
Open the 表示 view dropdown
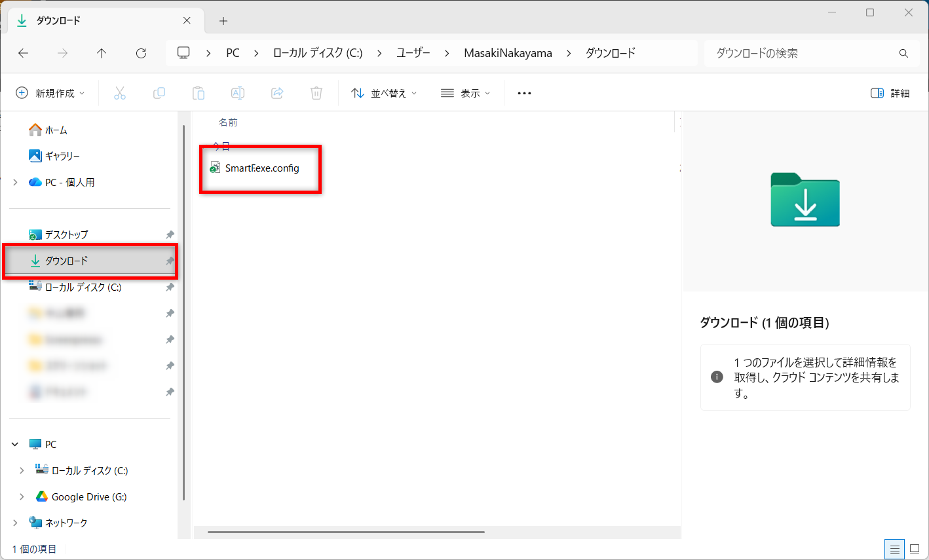(465, 93)
